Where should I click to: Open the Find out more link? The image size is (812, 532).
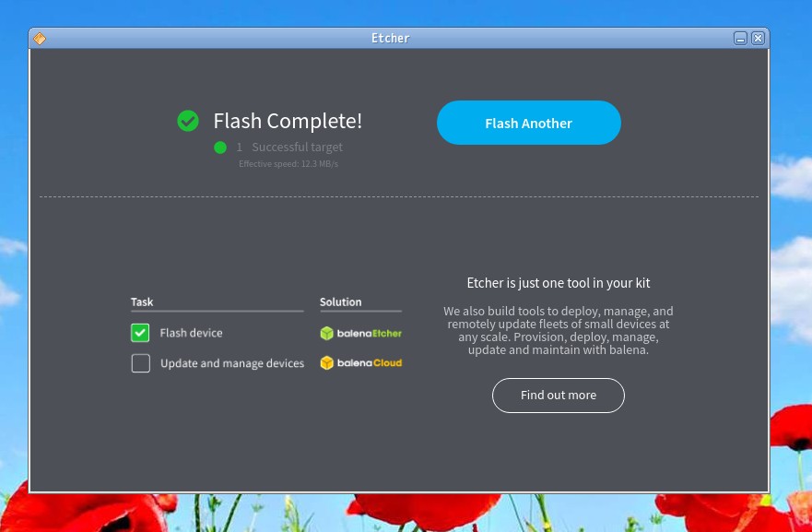558,396
